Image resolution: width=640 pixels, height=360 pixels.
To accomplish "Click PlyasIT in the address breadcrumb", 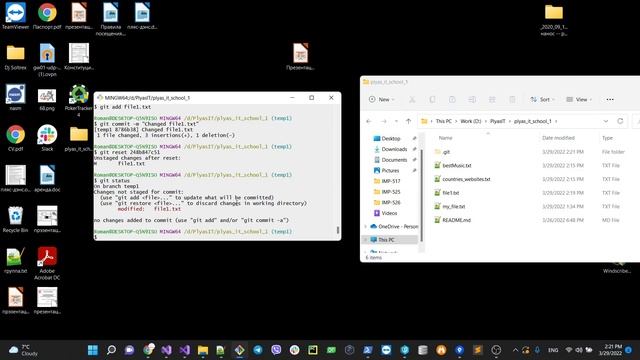I will coord(498,121).
